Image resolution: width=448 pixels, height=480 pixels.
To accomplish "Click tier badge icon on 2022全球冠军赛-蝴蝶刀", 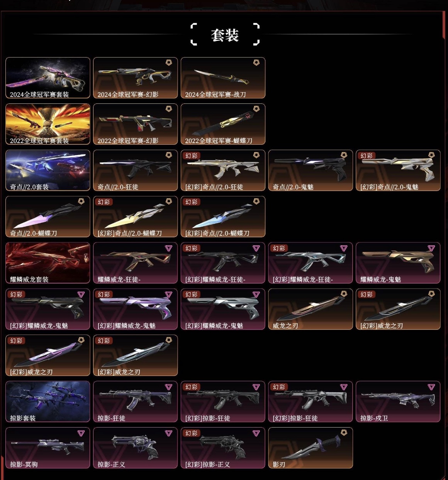I will pos(256,109).
